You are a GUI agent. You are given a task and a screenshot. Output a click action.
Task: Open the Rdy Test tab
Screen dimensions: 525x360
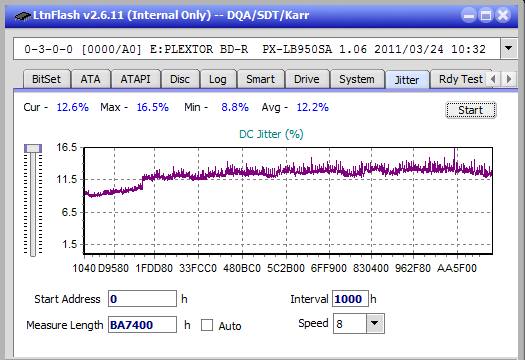(461, 79)
